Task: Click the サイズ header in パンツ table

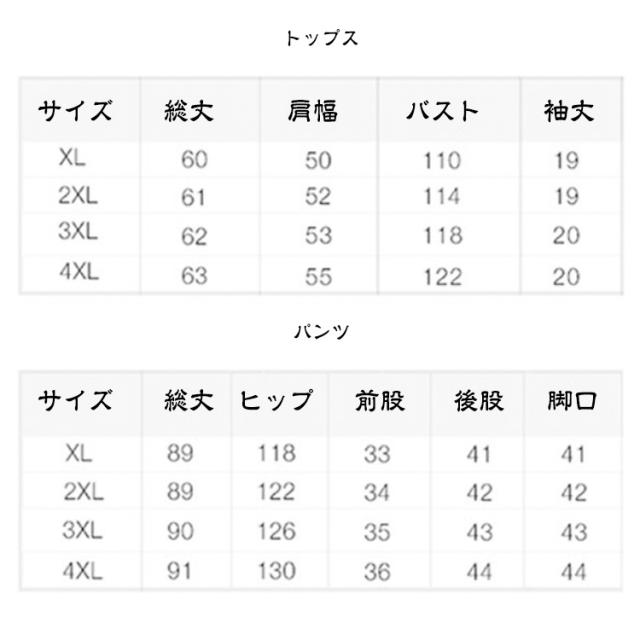Action: (75, 402)
